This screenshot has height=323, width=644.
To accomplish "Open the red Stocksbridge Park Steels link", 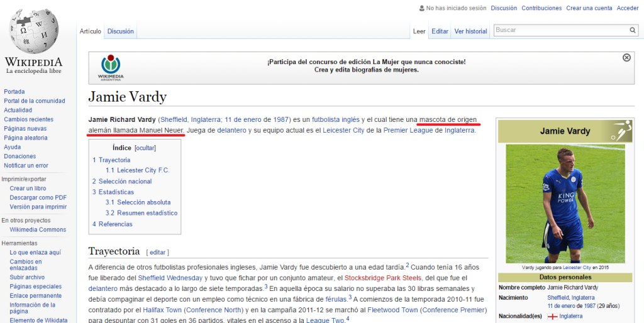I will pyautogui.click(x=383, y=278).
